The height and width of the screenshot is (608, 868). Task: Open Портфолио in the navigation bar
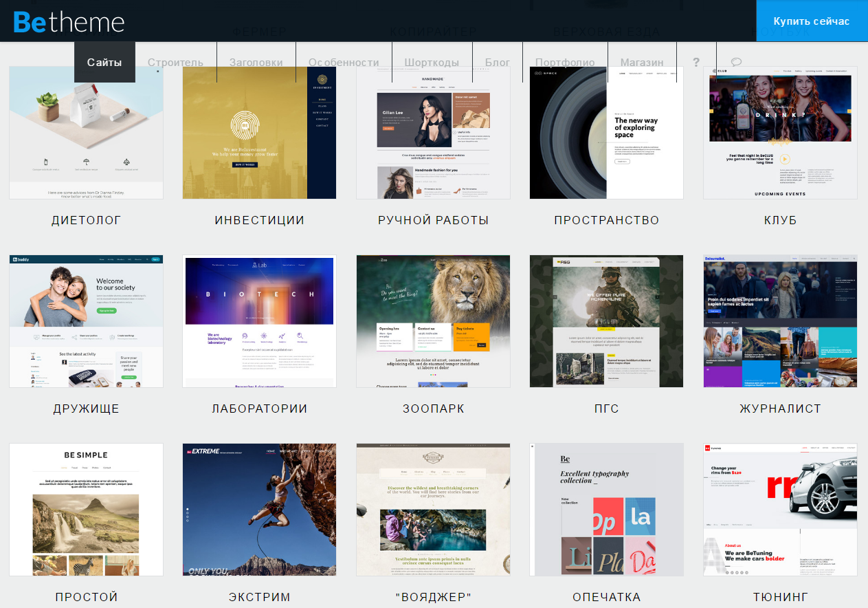(565, 63)
